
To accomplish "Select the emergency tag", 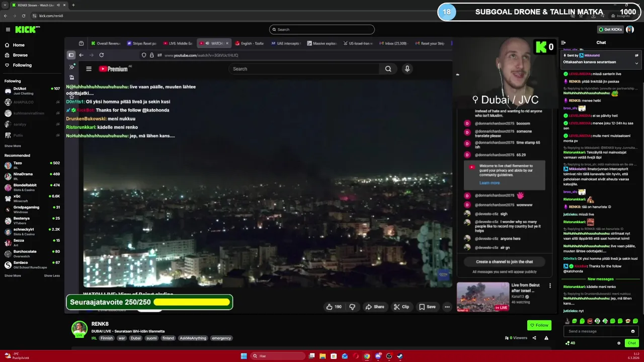I will click(x=221, y=338).
